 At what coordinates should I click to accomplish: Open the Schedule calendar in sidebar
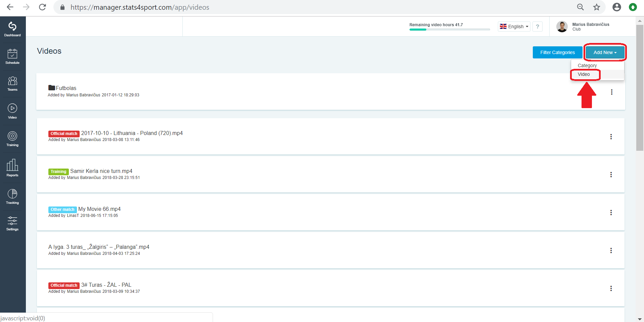click(x=12, y=56)
